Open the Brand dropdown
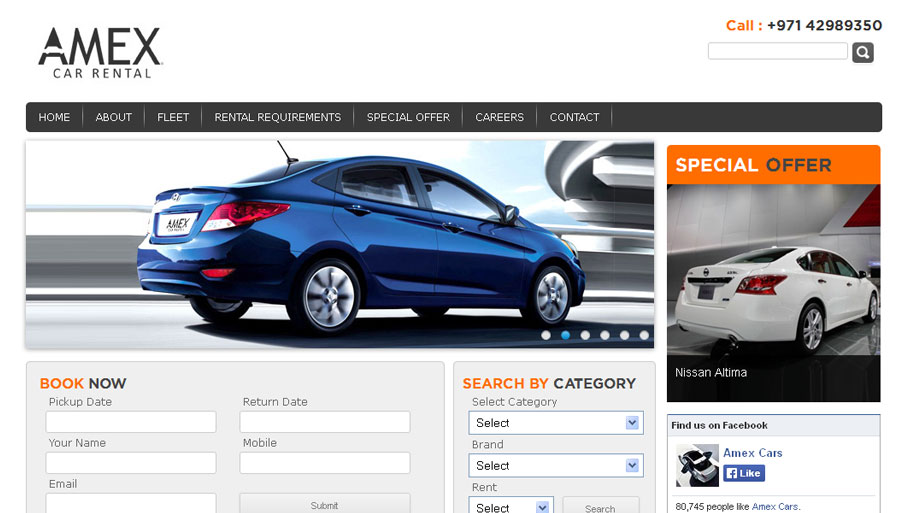The image size is (904, 513). pos(556,466)
